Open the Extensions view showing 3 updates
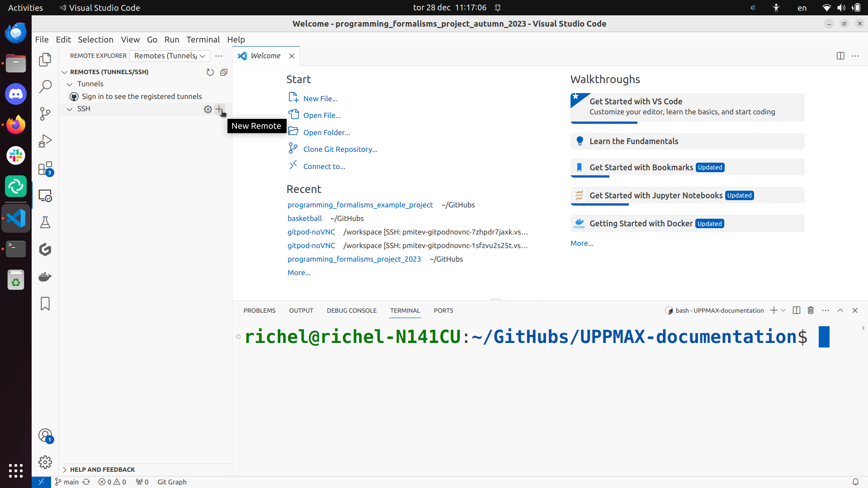868x488 pixels. 45,168
